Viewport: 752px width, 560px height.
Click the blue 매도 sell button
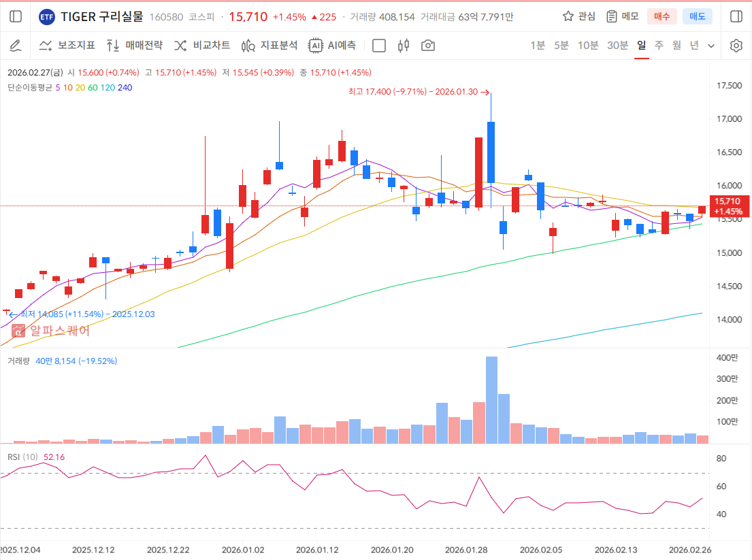(698, 16)
